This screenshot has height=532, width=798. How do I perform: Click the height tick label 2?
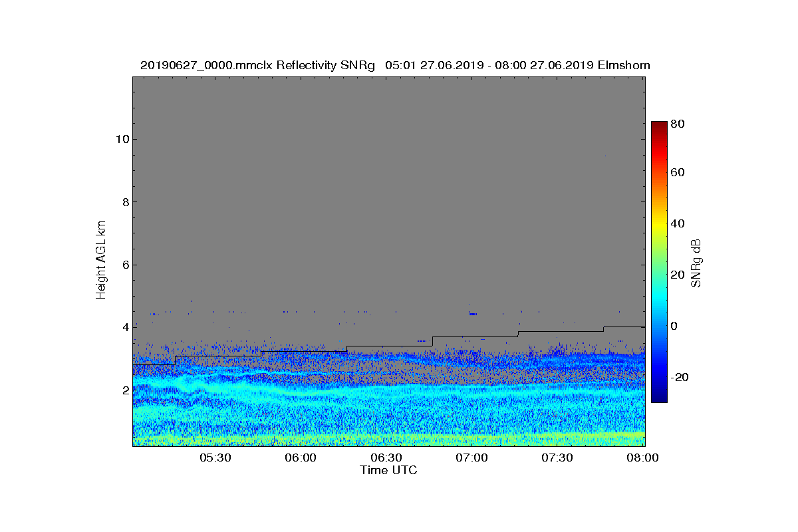click(x=125, y=390)
